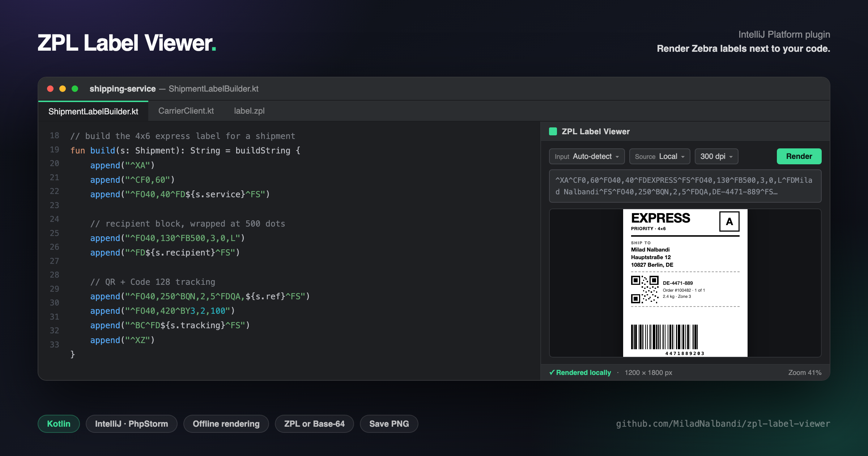Click the code line containing ${s.ref}
The image size is (868, 456).
(200, 296)
